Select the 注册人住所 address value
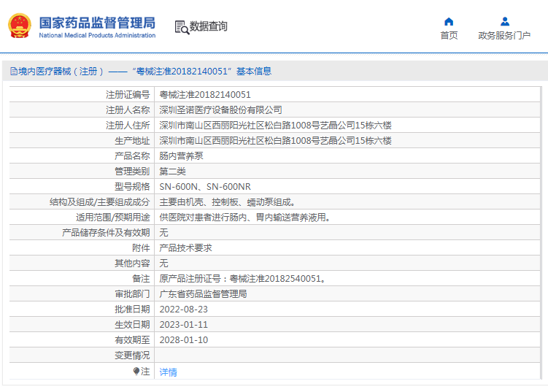 [x=275, y=125]
